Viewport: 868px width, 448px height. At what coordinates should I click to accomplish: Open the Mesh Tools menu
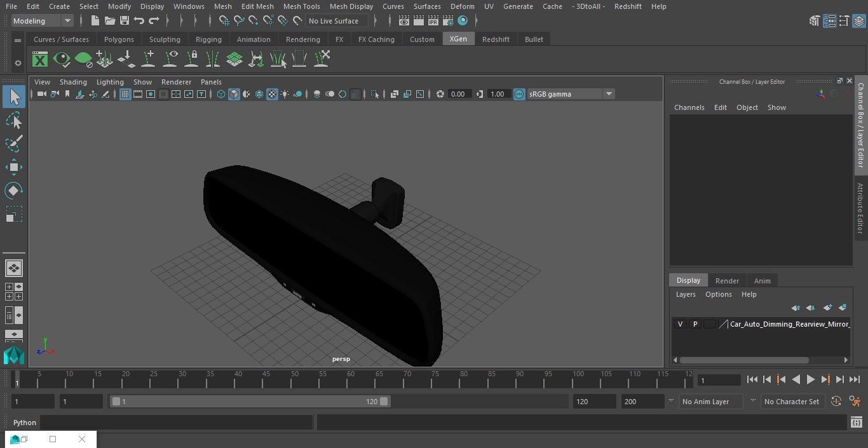[x=301, y=6]
